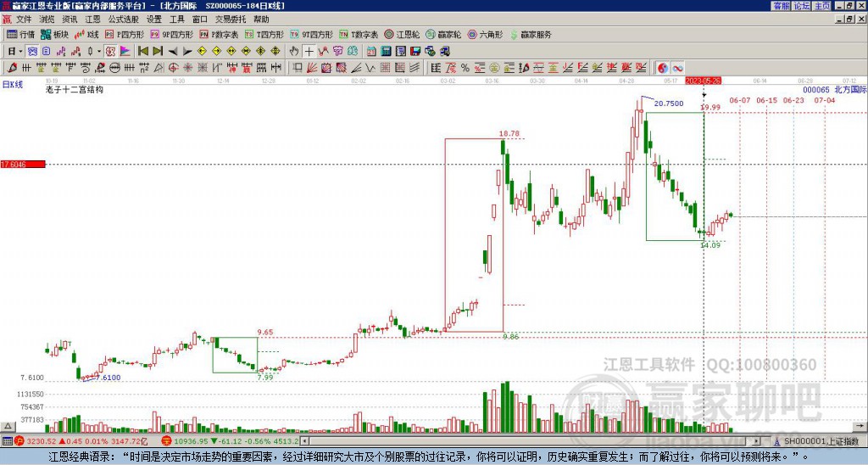The image size is (868, 465).
Task: Open the 9T四方形 tool
Action: tap(311, 34)
